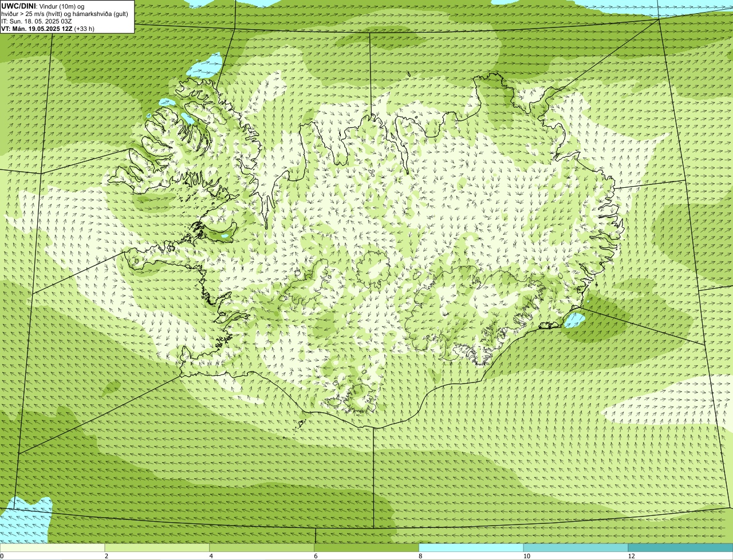The width and height of the screenshot is (733, 560).
Task: Click the dark green 6–8 legend color segment
Action: 366,547
